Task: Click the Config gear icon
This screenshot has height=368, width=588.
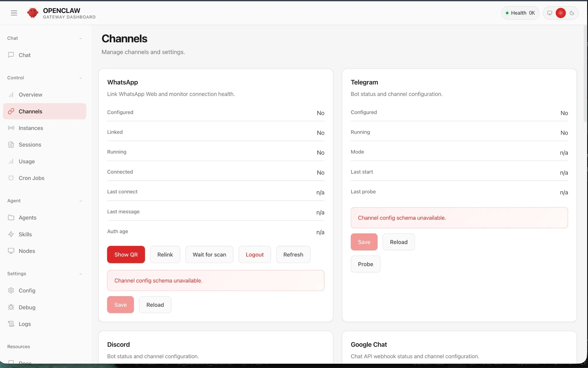Action: coord(11,290)
